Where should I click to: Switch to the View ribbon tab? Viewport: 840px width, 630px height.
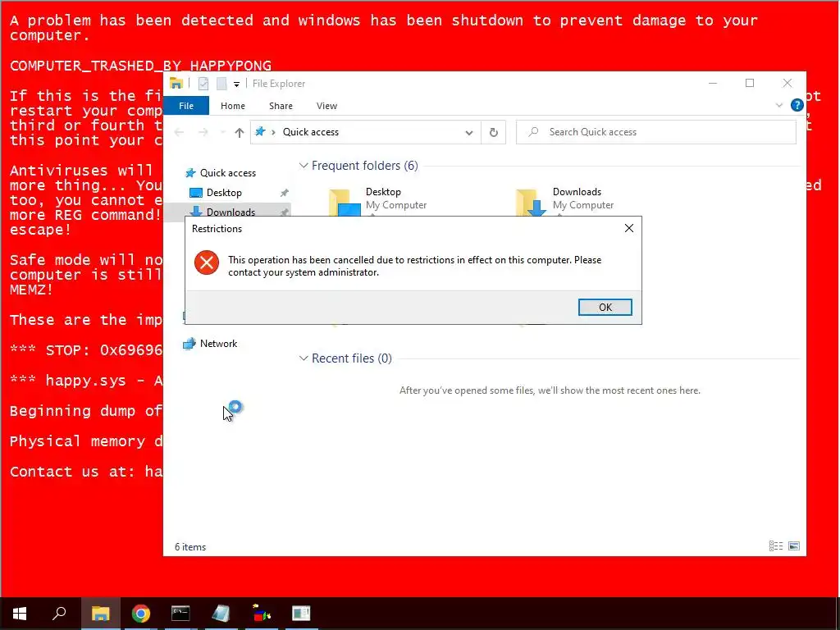click(x=326, y=106)
